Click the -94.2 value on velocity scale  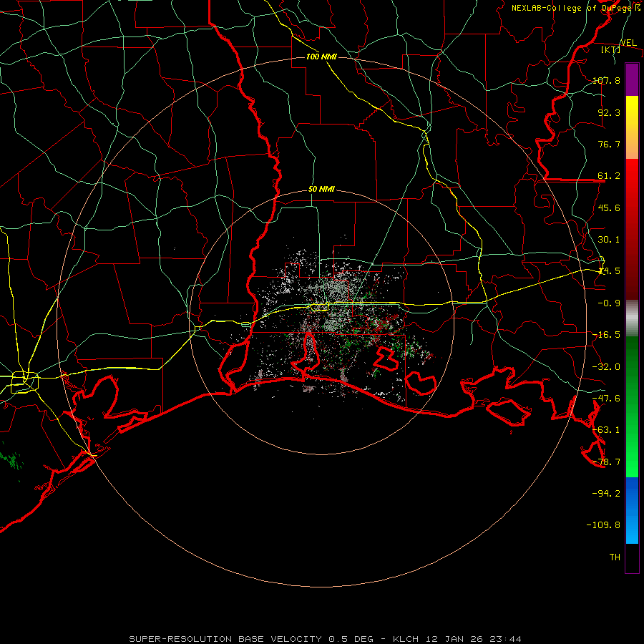tap(606, 494)
